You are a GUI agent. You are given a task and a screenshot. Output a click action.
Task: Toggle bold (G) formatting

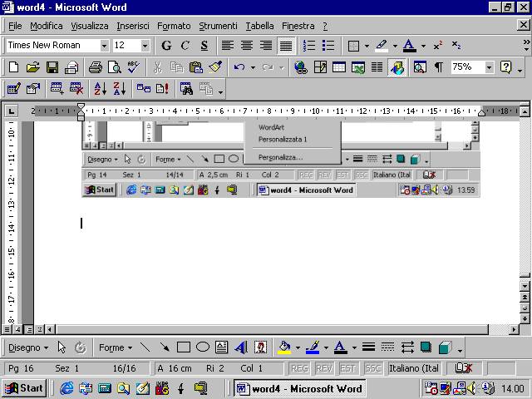pyautogui.click(x=166, y=46)
